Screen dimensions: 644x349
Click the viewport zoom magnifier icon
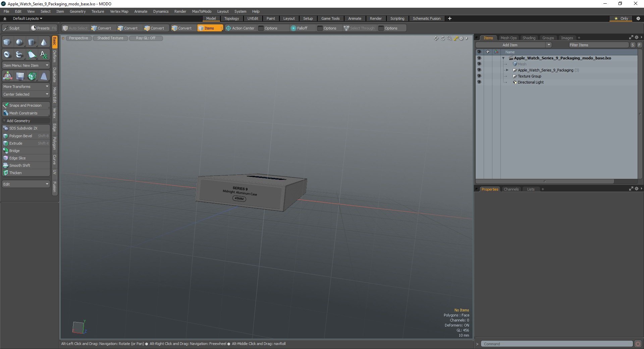tap(449, 38)
